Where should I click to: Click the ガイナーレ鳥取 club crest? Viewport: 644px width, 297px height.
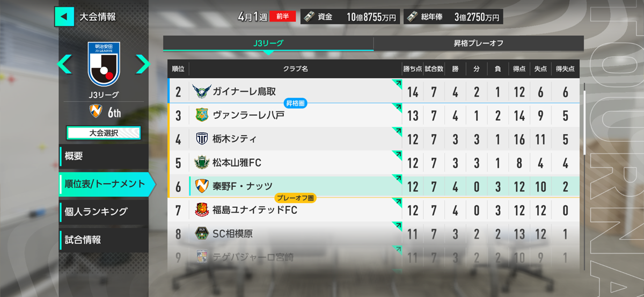202,91
